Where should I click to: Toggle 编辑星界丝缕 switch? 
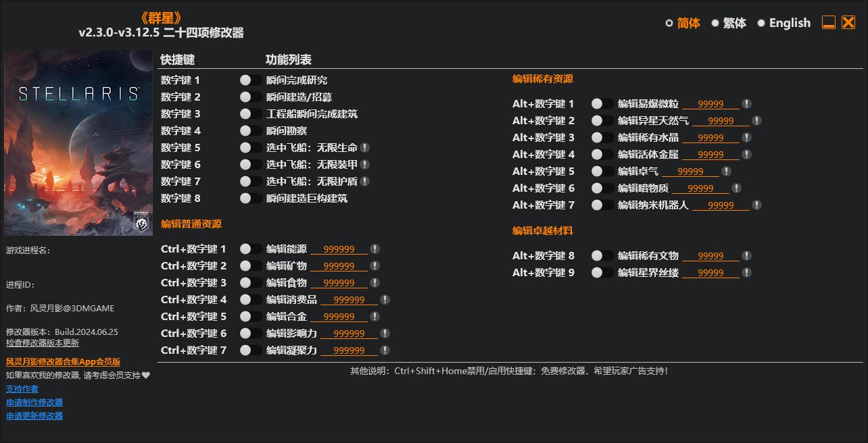[x=602, y=272]
